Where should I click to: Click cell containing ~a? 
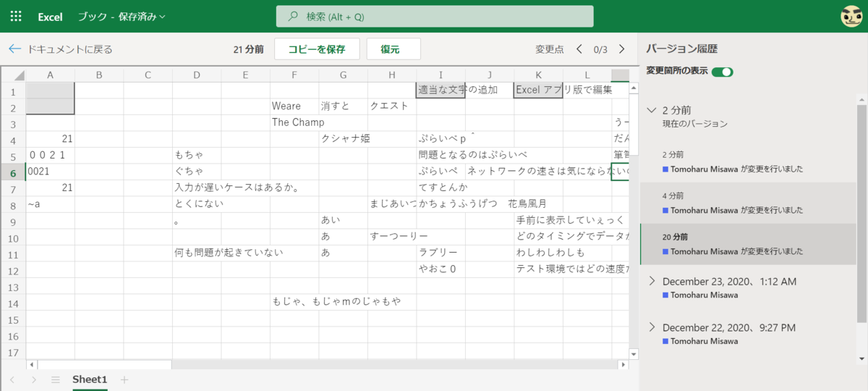pos(50,204)
